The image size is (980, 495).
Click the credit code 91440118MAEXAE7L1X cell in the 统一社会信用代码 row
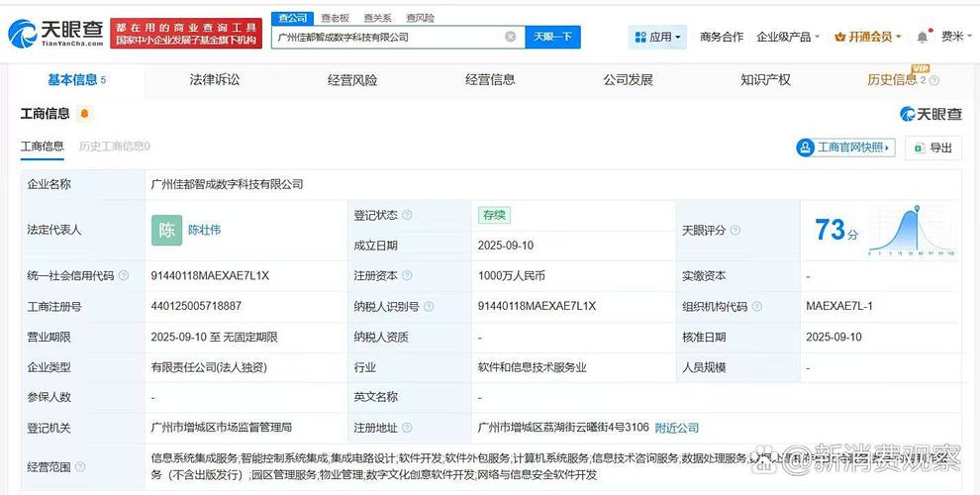(x=210, y=275)
